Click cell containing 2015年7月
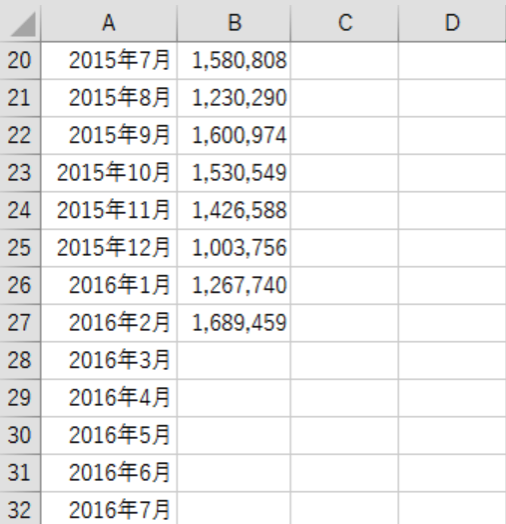 [x=109, y=60]
